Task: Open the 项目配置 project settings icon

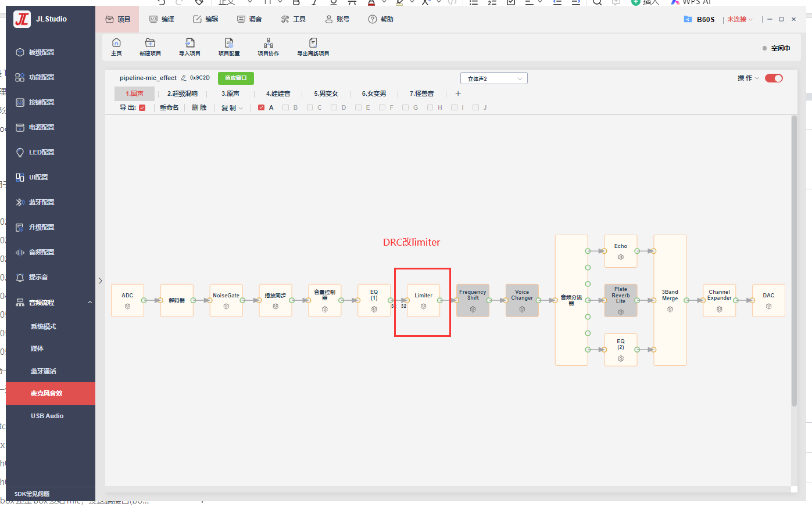Action: (x=229, y=43)
